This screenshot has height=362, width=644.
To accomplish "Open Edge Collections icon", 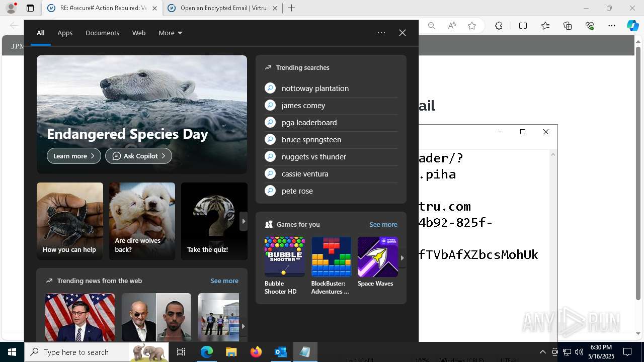I will point(568,26).
